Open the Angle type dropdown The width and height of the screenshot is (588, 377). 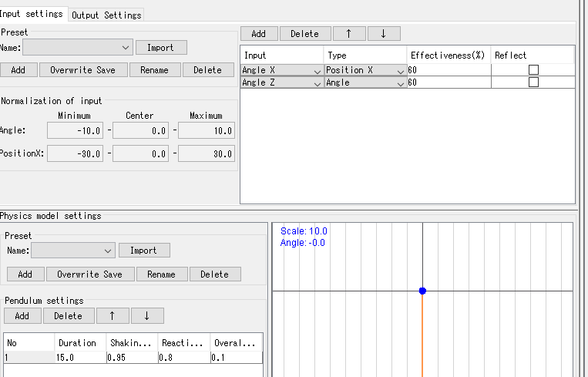tap(365, 82)
